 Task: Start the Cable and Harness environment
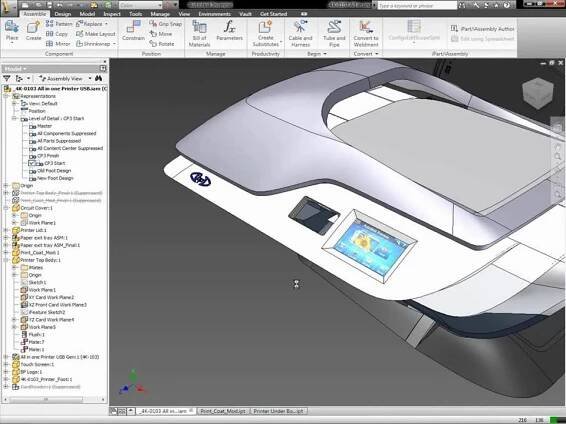click(300, 33)
